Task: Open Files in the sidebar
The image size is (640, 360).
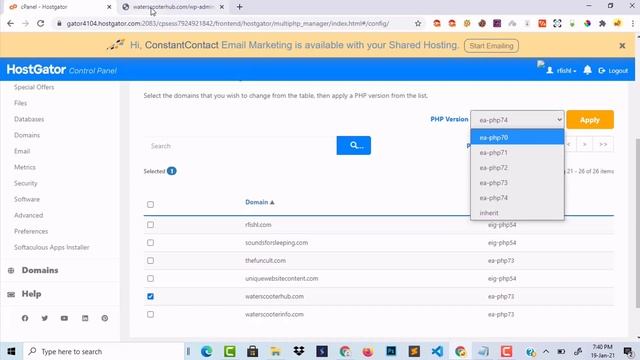Action: pos(20,103)
